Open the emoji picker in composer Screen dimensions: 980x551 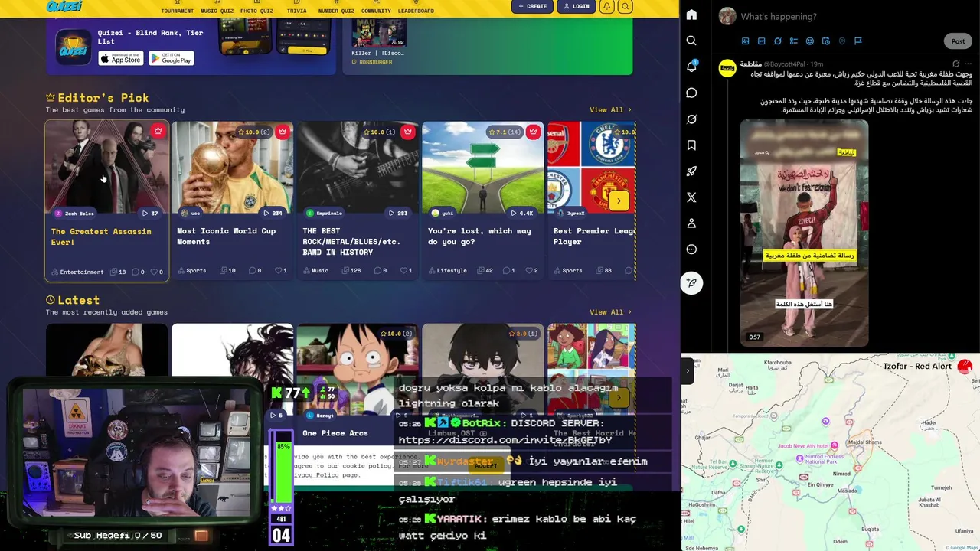tap(810, 41)
